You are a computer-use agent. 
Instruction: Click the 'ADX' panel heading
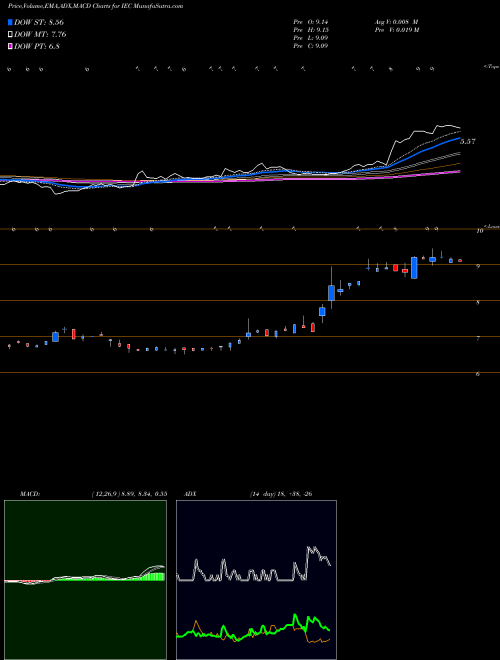click(x=191, y=494)
